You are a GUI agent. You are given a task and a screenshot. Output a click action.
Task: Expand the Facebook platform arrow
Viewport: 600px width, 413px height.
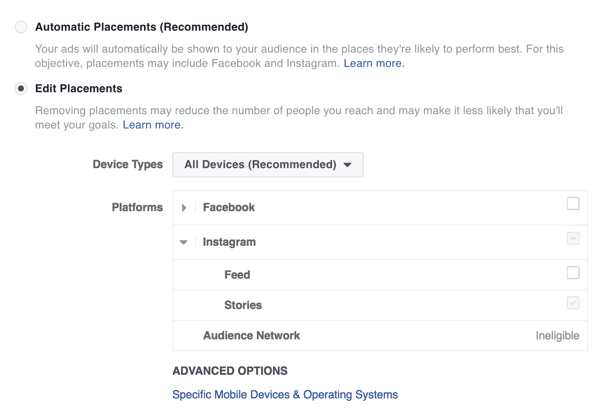pos(184,208)
